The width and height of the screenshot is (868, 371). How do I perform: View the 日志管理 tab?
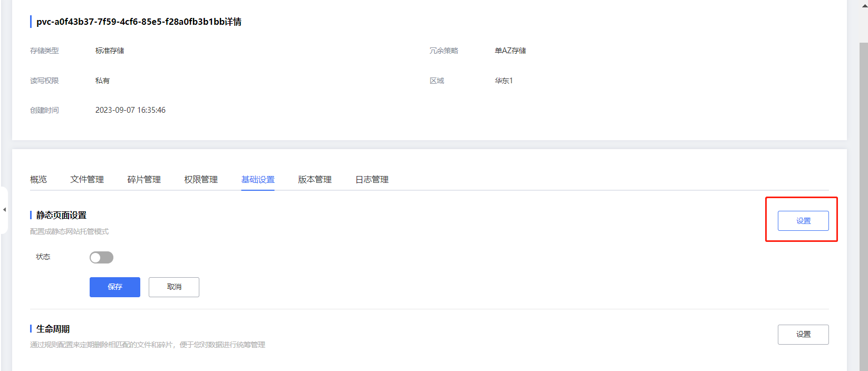click(372, 180)
